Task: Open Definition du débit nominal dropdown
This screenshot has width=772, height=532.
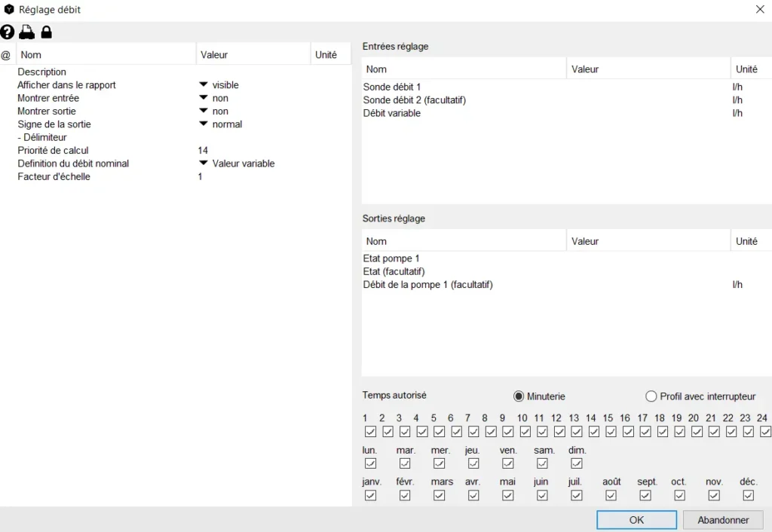Action: coord(203,164)
